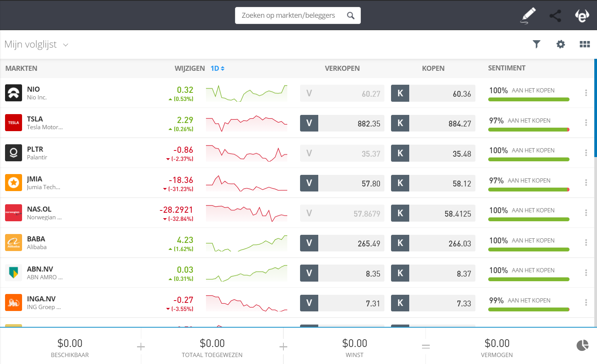Click the search magnifier icon
This screenshot has width=597, height=364.
pyautogui.click(x=351, y=15)
